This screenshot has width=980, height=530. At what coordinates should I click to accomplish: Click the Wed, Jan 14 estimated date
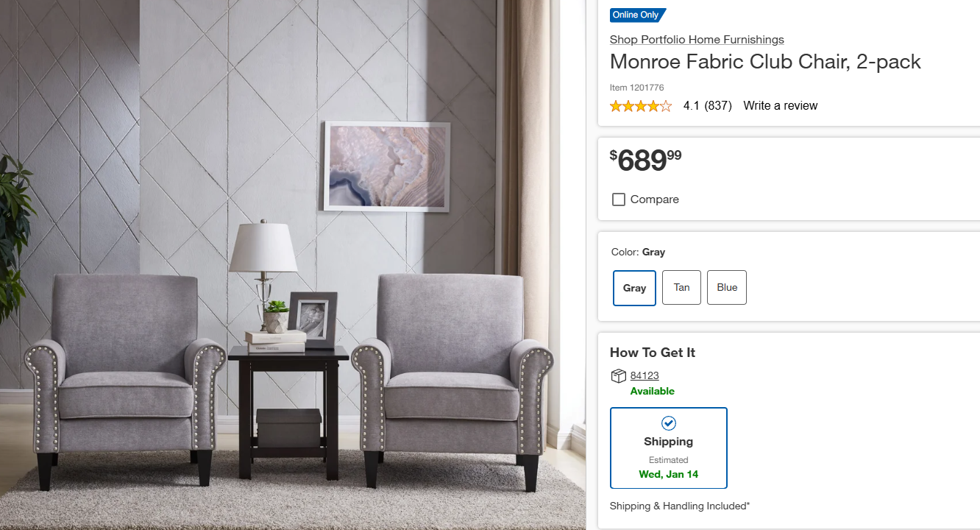click(x=669, y=474)
